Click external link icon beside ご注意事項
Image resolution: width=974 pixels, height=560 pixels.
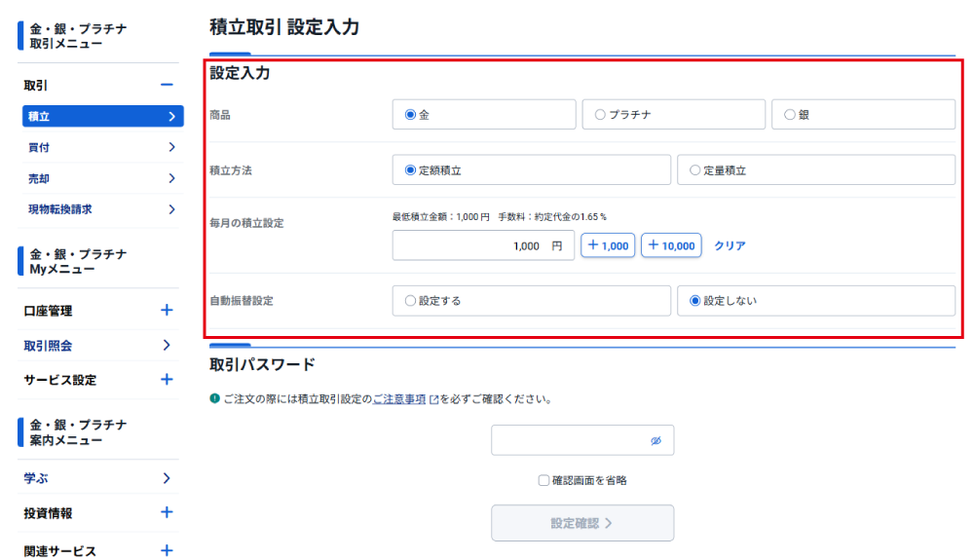(x=433, y=399)
